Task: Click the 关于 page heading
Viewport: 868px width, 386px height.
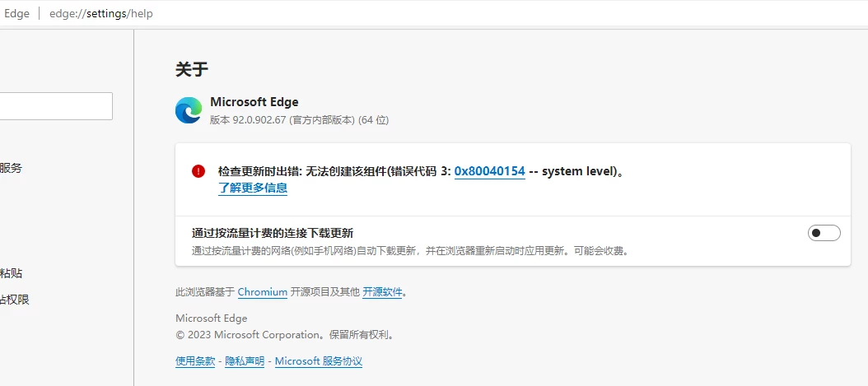Action: [192, 69]
